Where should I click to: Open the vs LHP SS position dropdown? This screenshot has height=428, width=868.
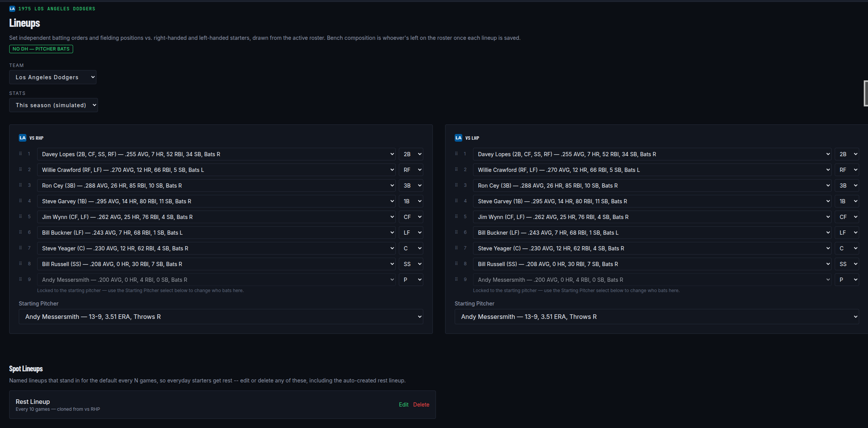[847, 264]
